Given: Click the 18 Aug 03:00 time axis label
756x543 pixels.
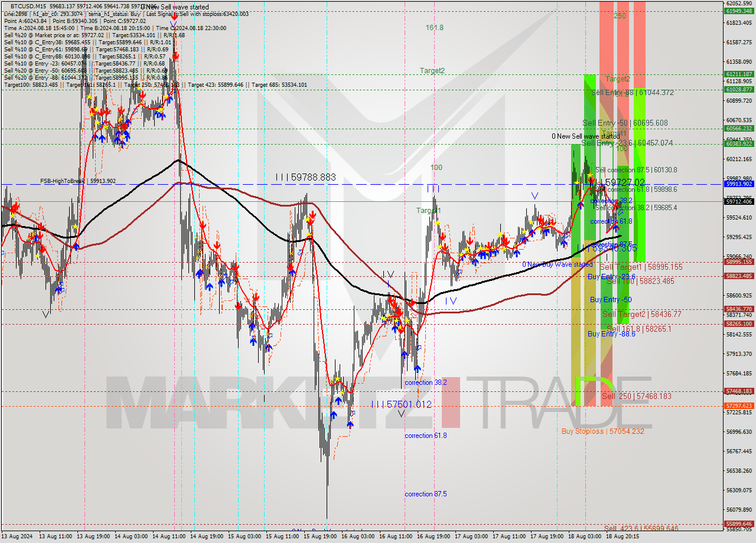Looking at the screenshot, I should 585,537.
